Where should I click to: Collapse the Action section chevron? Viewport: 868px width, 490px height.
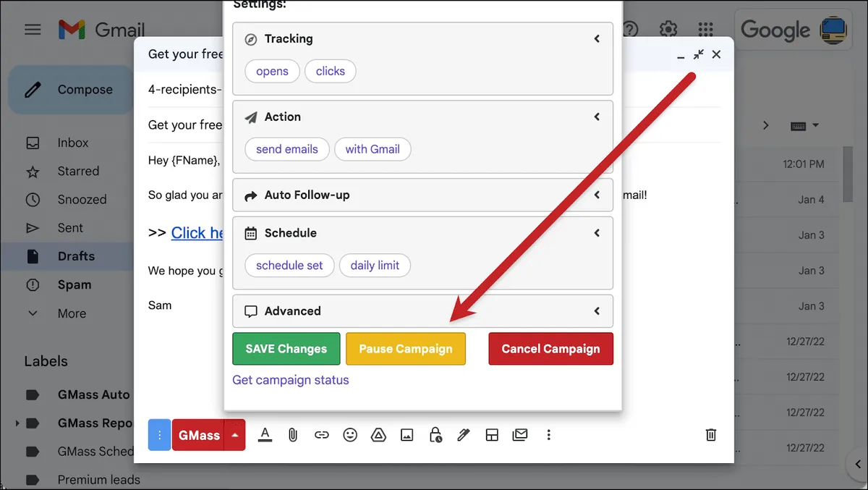[597, 117]
